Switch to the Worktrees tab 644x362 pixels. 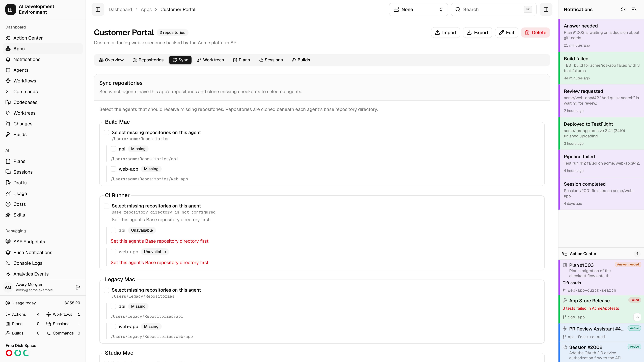pyautogui.click(x=210, y=60)
